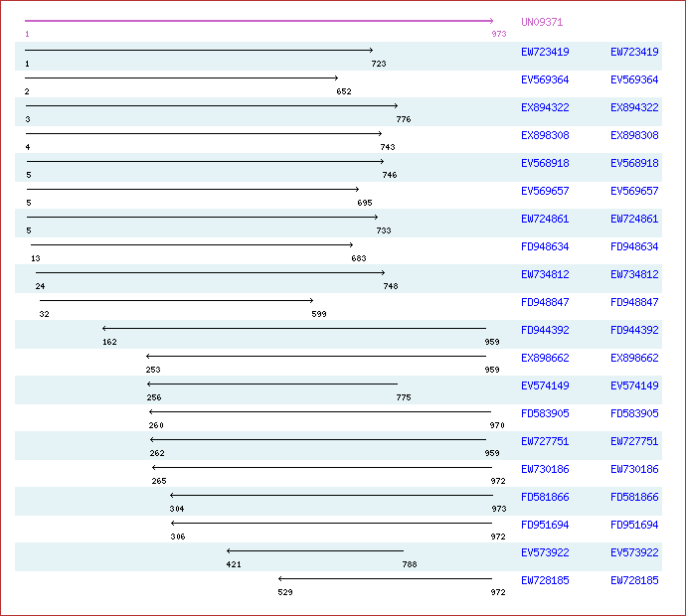Open EV569364 link in the second ID column
The image size is (686, 616).
634,79
